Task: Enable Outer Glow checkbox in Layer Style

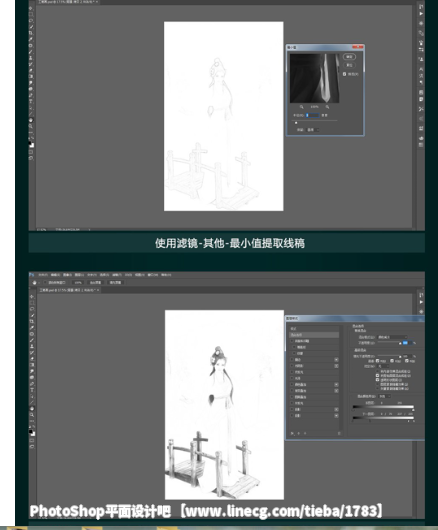Action: click(292, 403)
